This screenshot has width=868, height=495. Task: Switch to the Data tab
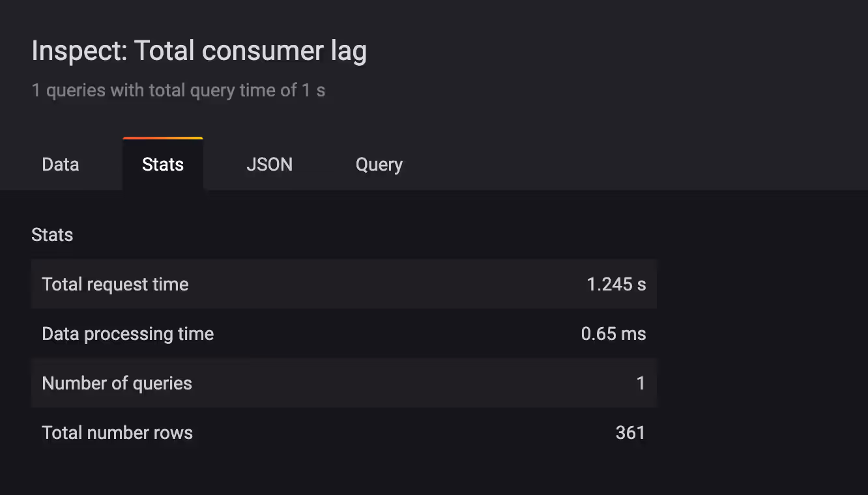(60, 164)
